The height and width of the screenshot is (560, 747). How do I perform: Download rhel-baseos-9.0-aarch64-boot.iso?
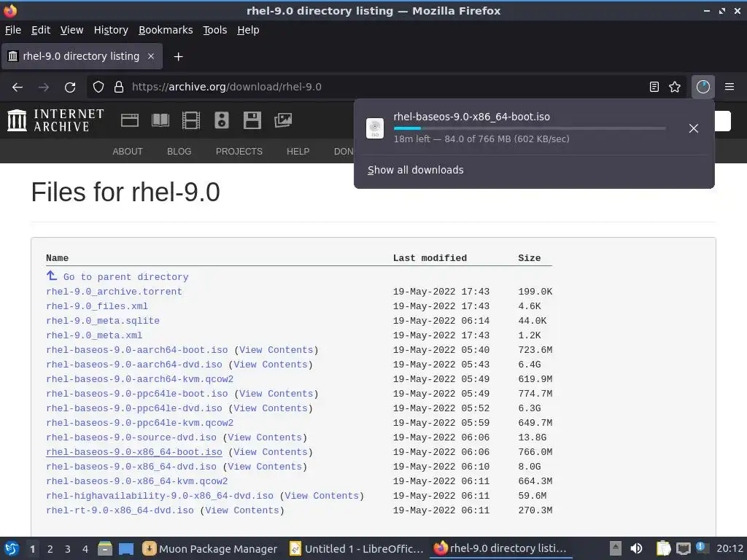tap(136, 350)
